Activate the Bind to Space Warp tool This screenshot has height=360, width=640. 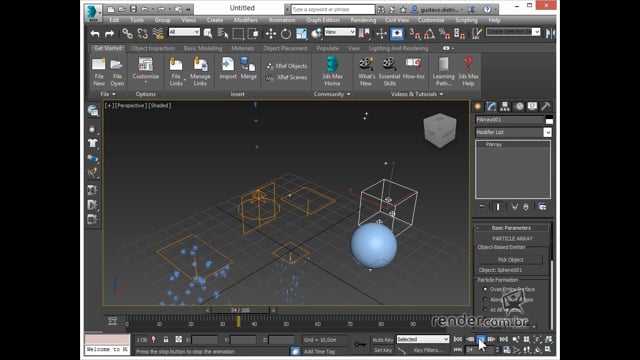tap(158, 33)
